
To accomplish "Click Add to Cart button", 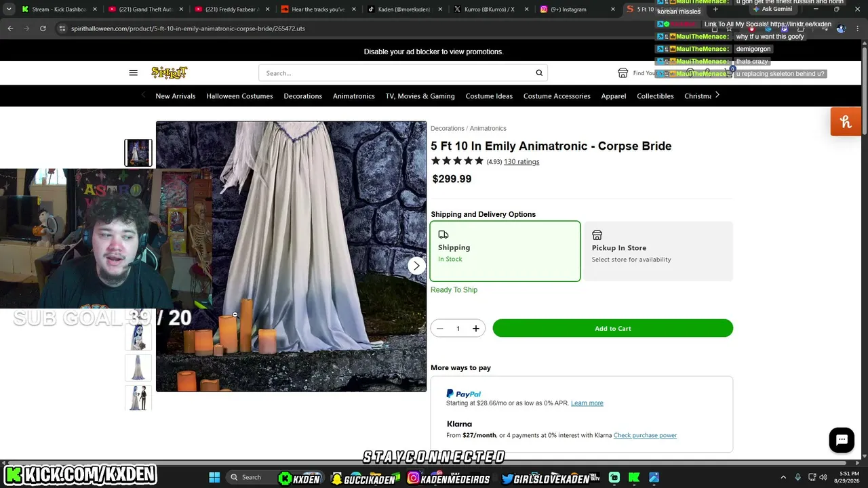I will [x=613, y=329].
